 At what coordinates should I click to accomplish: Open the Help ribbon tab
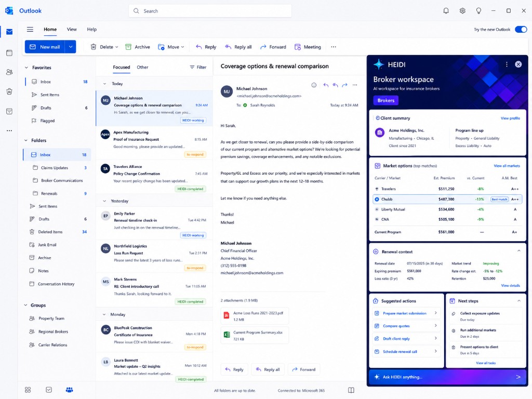coord(91,30)
